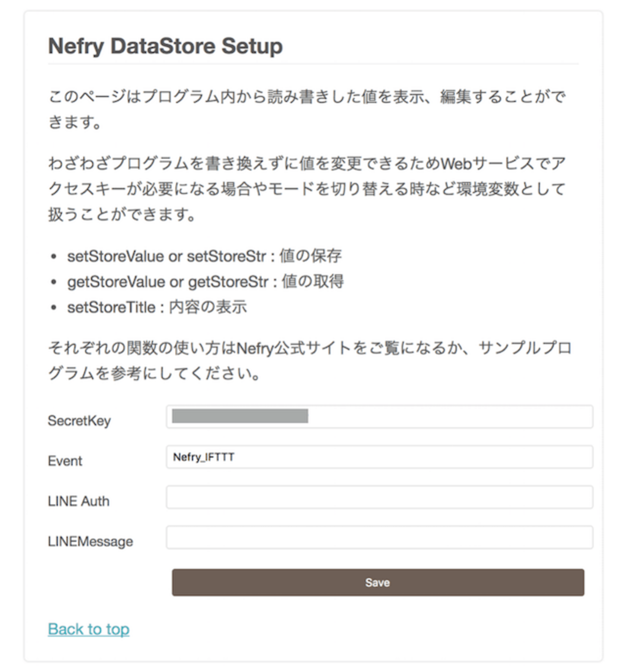Click the Nefry official site reference paragraph
Viewport: 632px width, 672px height.
coord(311,360)
